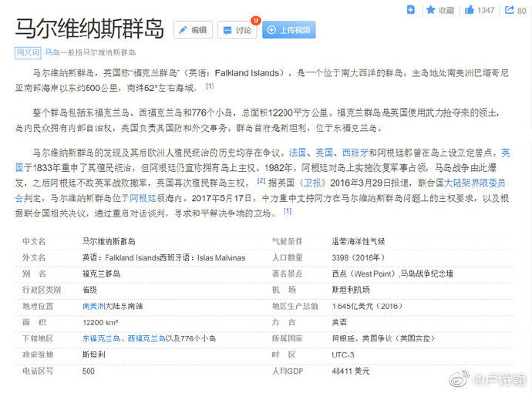Screen dimensions: 532x393
Task: Open the 讨论 discussion button
Action: (x=237, y=30)
